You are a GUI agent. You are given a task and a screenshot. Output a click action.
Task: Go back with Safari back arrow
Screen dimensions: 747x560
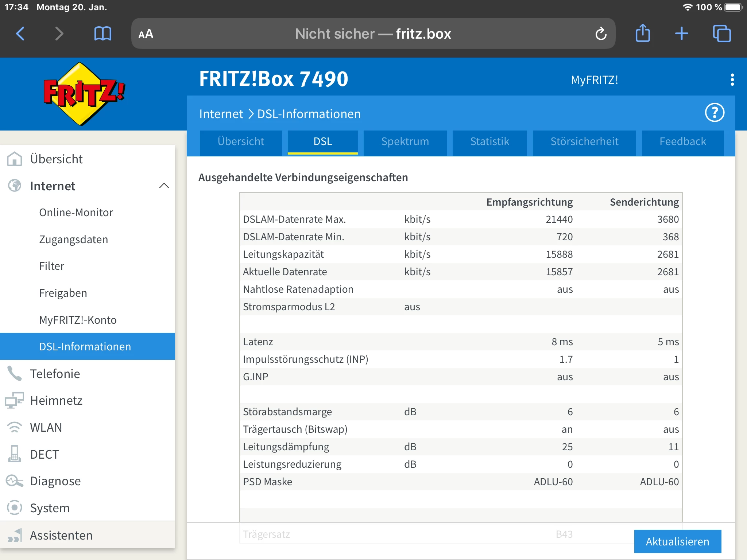[21, 34]
